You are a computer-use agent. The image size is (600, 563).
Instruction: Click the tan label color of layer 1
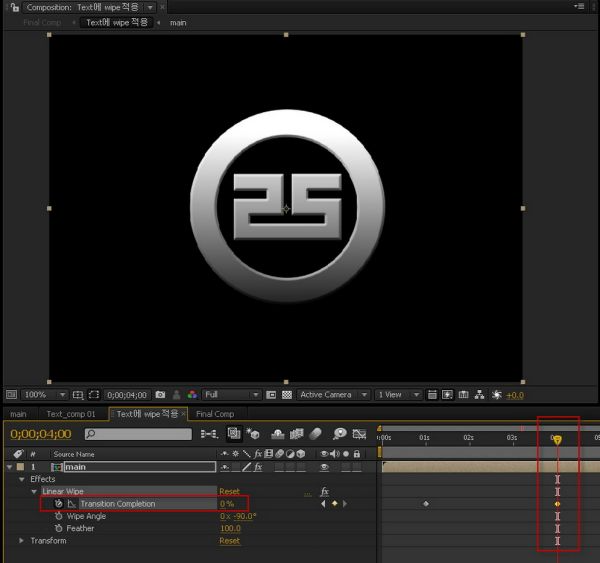(x=20, y=467)
